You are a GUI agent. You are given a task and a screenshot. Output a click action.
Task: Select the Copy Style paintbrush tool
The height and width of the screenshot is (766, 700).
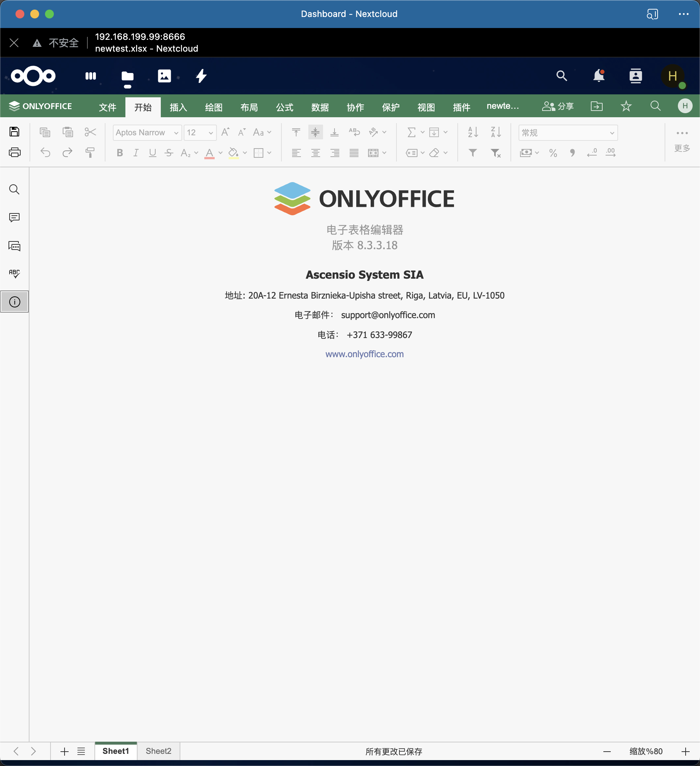click(90, 152)
